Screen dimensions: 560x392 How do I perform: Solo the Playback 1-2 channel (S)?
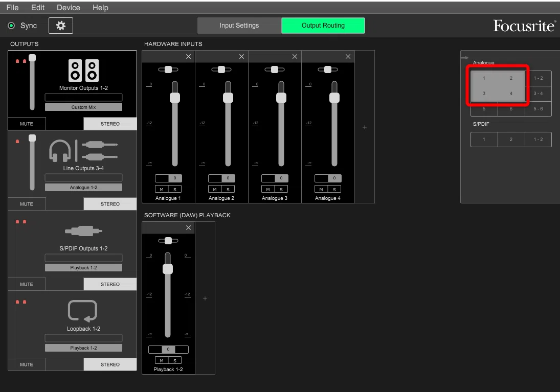click(x=175, y=360)
